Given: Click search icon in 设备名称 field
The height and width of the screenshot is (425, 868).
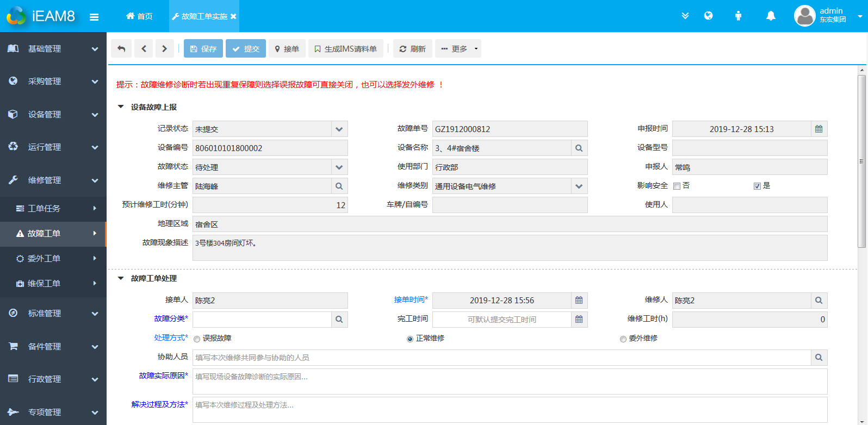Looking at the screenshot, I should point(579,148).
